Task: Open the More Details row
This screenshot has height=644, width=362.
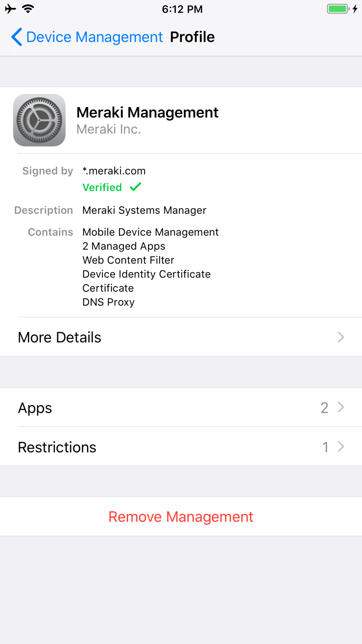Action: [60, 337]
